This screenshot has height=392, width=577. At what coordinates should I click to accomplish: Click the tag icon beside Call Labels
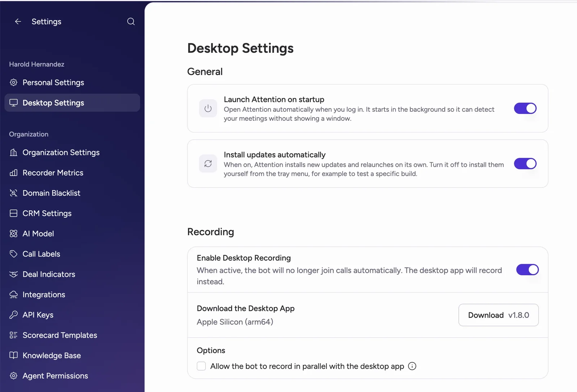(x=13, y=254)
